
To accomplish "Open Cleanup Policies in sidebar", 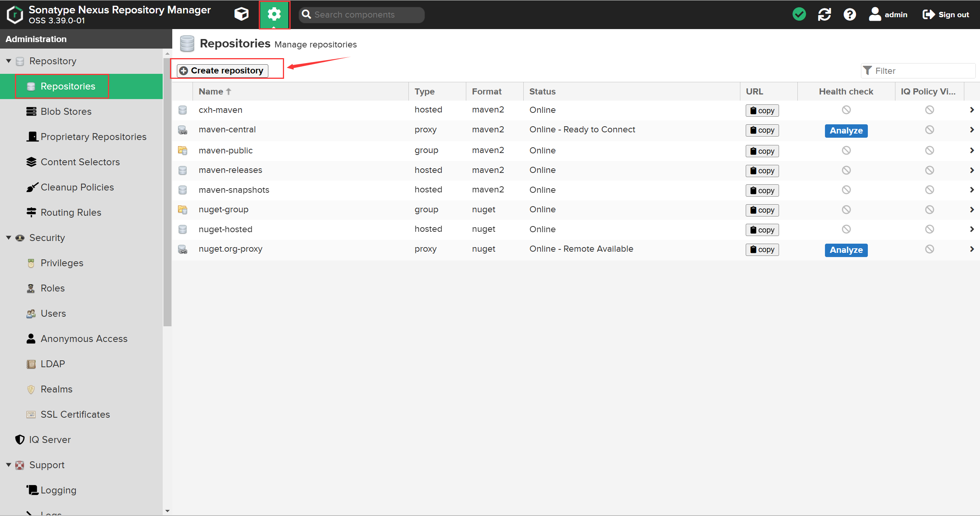I will click(77, 187).
